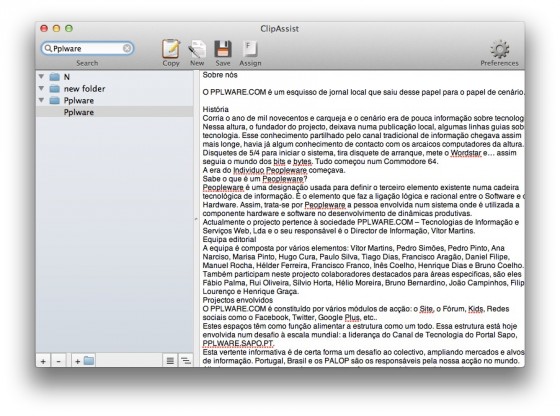The height and width of the screenshot is (416, 560).
Task: Clear the search field with X icon
Action: coord(127,48)
